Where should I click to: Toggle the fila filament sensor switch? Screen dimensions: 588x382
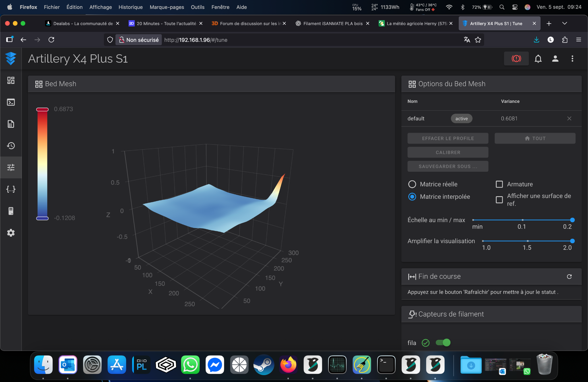click(443, 342)
